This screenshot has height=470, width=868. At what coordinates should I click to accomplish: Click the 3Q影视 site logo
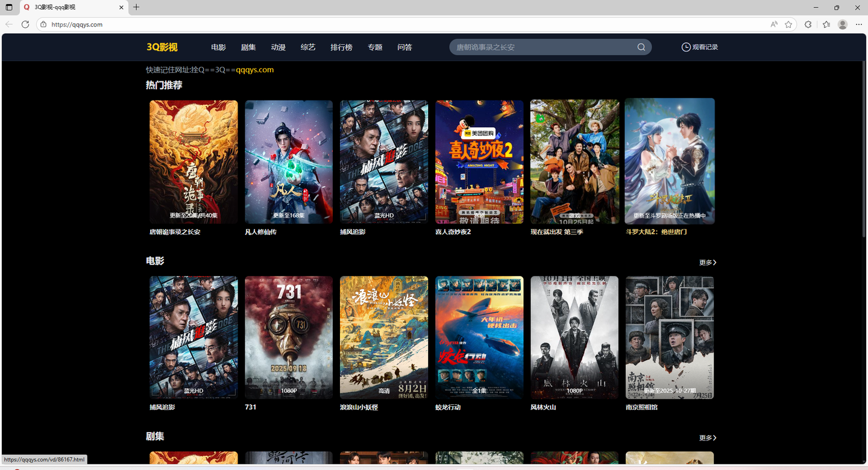162,47
